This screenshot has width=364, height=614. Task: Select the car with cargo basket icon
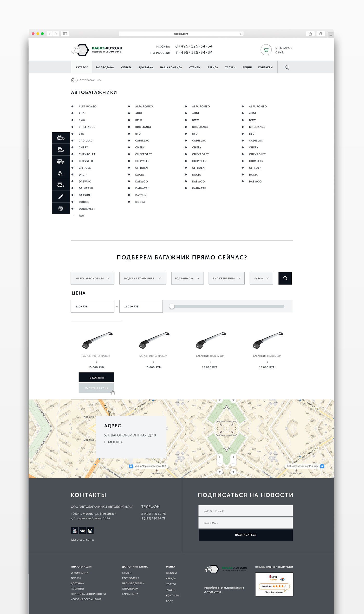[x=61, y=185]
